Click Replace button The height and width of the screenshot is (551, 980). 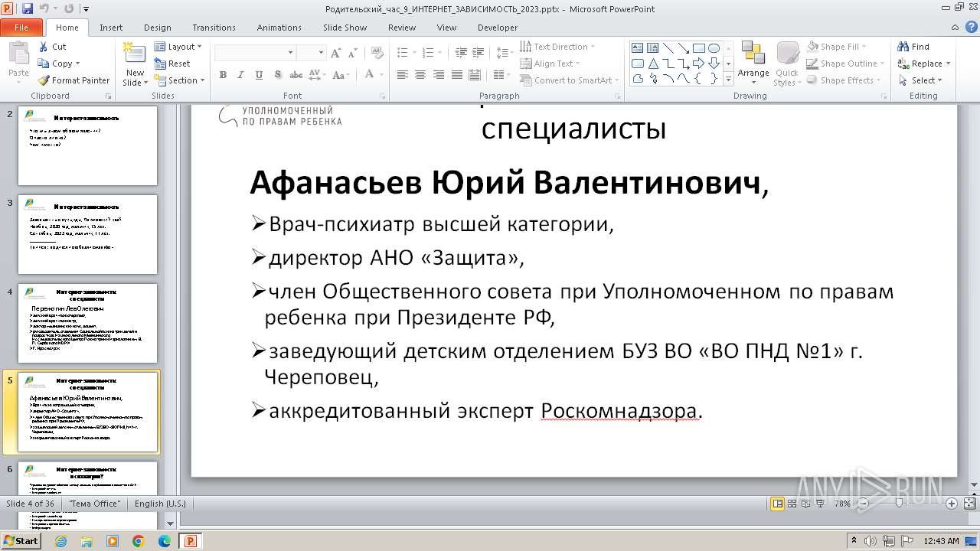pyautogui.click(x=924, y=64)
